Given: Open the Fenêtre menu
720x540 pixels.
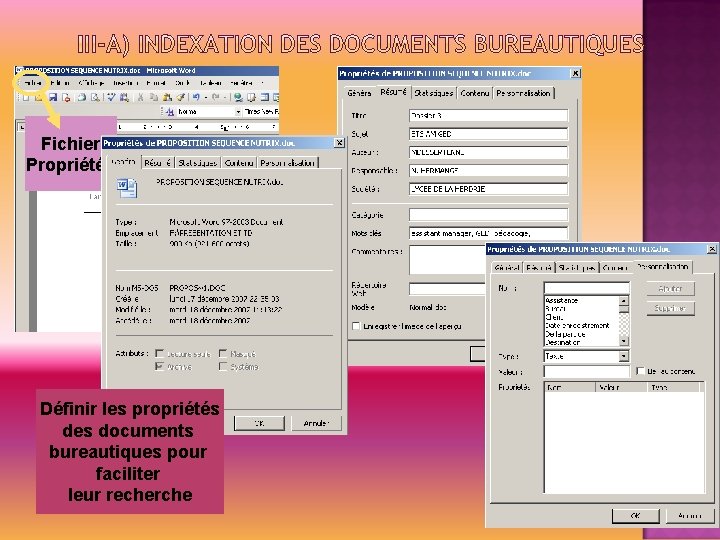Looking at the screenshot, I should 242,83.
